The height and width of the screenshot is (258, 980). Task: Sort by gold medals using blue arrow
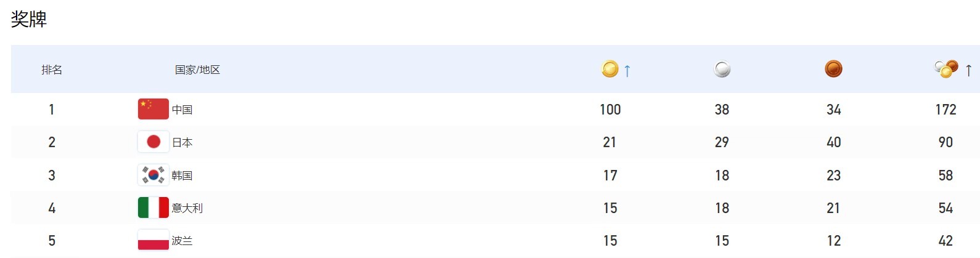click(627, 71)
